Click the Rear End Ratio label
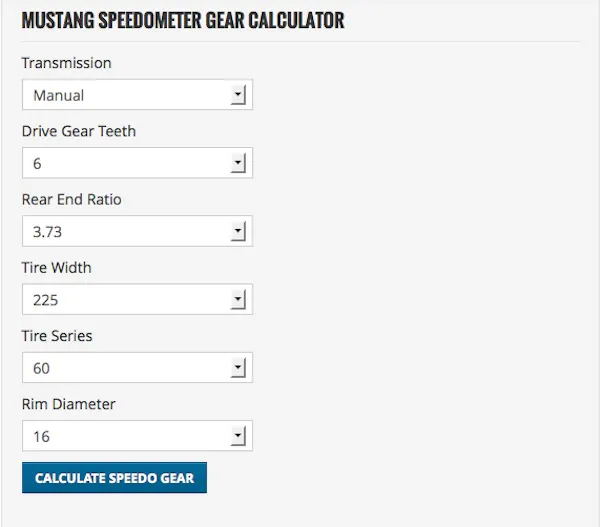This screenshot has height=527, width=600. pyautogui.click(x=72, y=199)
